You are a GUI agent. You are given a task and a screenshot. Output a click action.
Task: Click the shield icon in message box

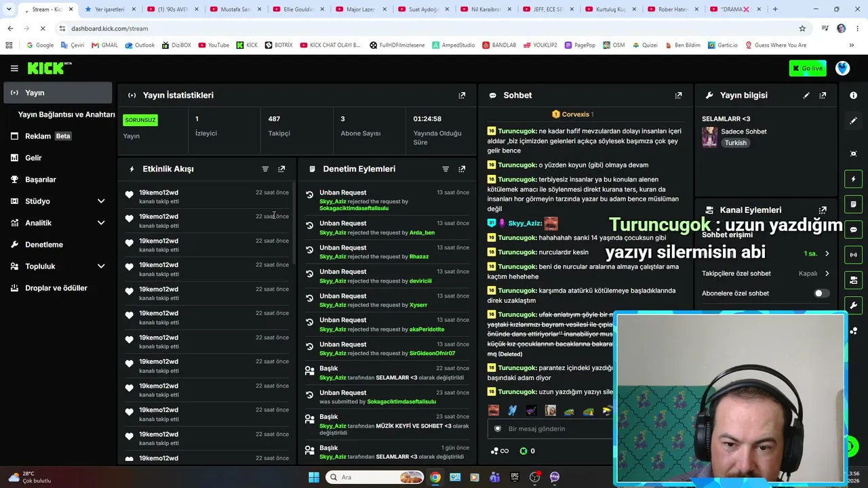pos(498,429)
